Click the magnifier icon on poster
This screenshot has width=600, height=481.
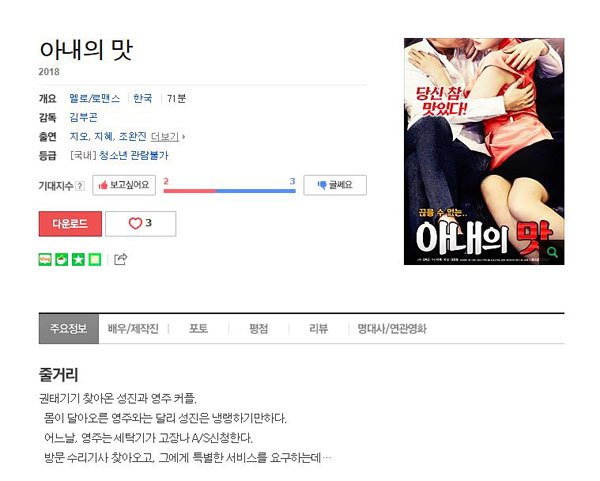(x=553, y=252)
